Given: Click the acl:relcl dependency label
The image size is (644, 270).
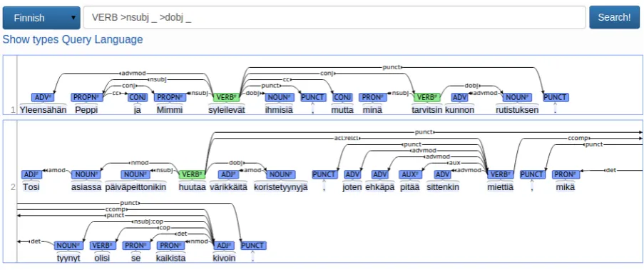Looking at the screenshot, I should [347, 139].
